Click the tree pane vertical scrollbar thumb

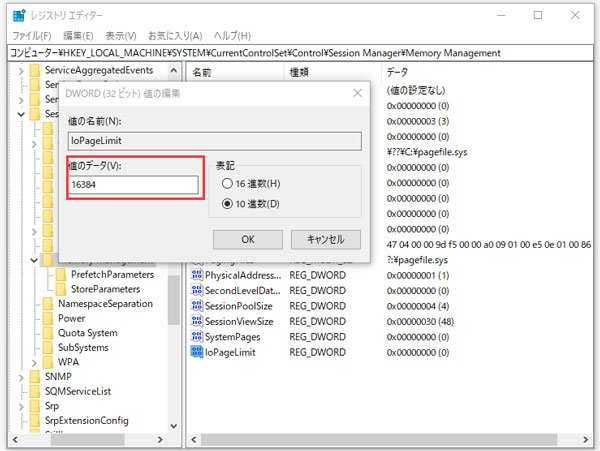[174, 300]
